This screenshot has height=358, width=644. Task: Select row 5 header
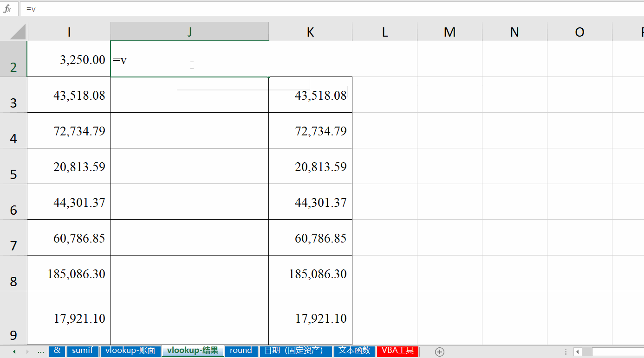(13, 166)
